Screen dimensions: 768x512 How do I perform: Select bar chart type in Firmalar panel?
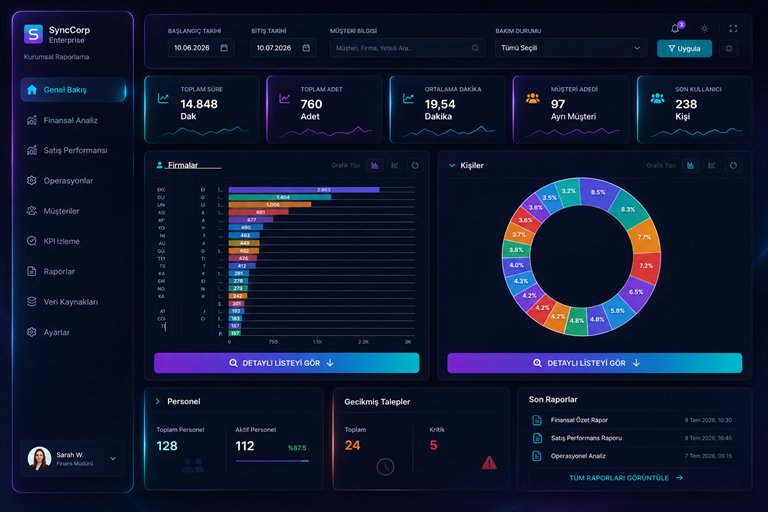(x=375, y=166)
